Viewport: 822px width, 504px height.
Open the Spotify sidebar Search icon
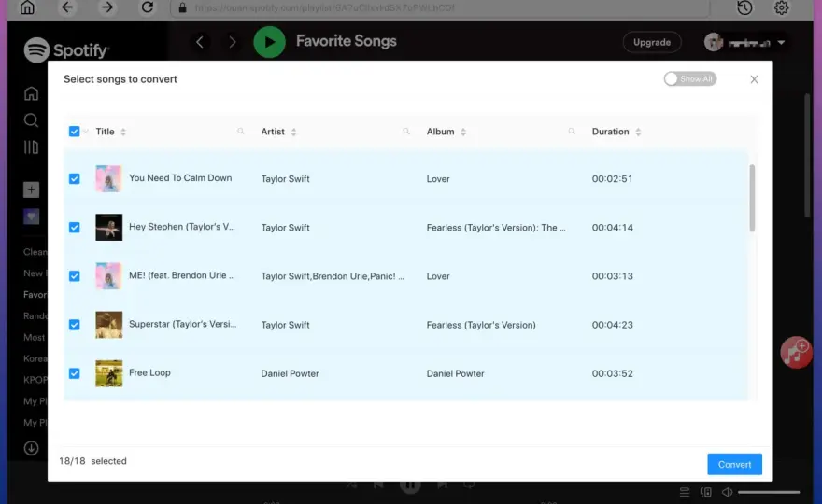click(x=31, y=120)
